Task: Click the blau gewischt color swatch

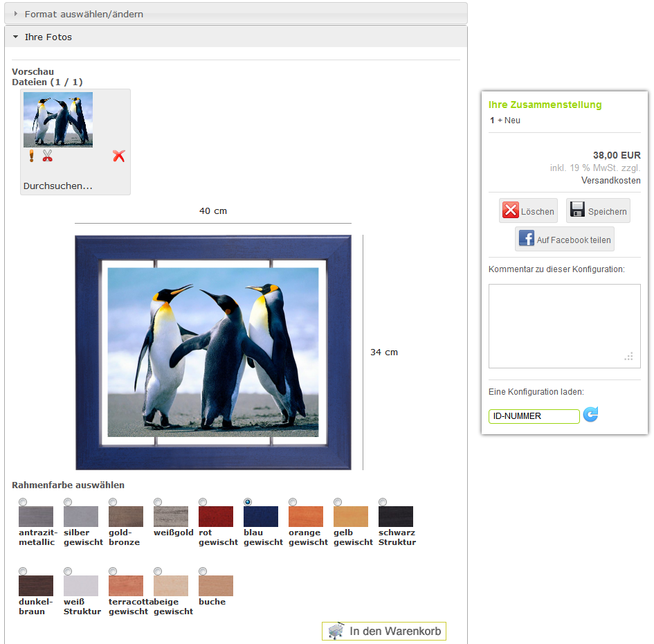Action: tap(261, 517)
